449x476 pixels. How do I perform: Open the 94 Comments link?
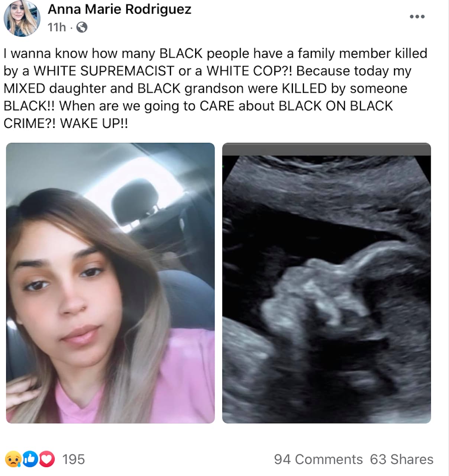[318, 460]
